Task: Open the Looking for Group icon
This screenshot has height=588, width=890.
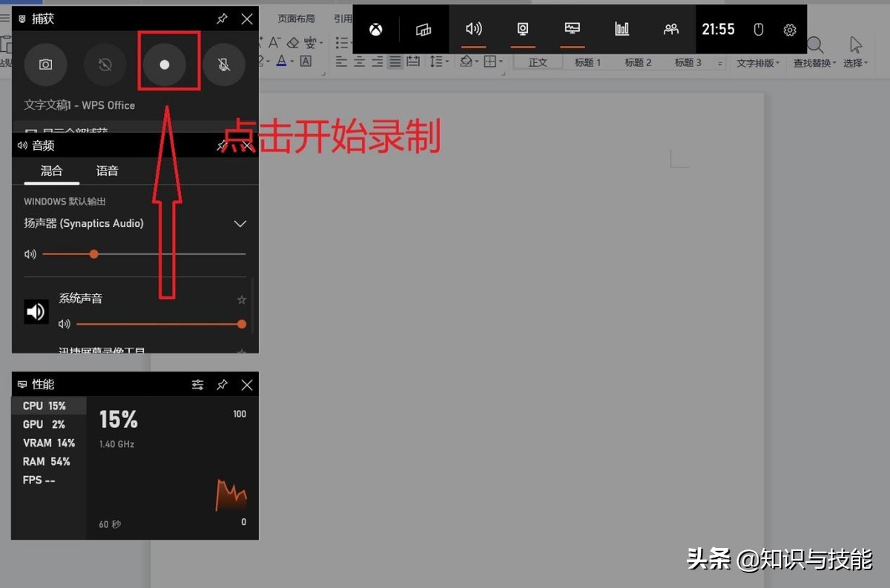Action: click(x=671, y=29)
